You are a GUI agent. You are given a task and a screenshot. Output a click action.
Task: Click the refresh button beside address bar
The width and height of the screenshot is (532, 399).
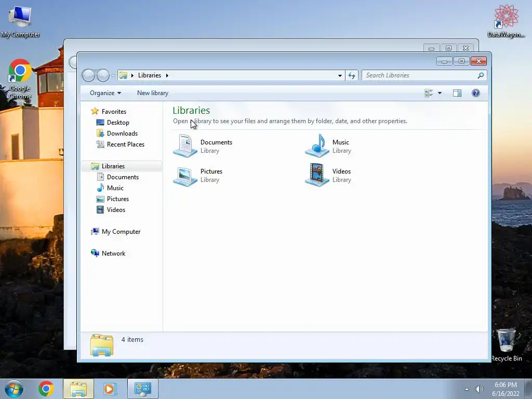352,75
